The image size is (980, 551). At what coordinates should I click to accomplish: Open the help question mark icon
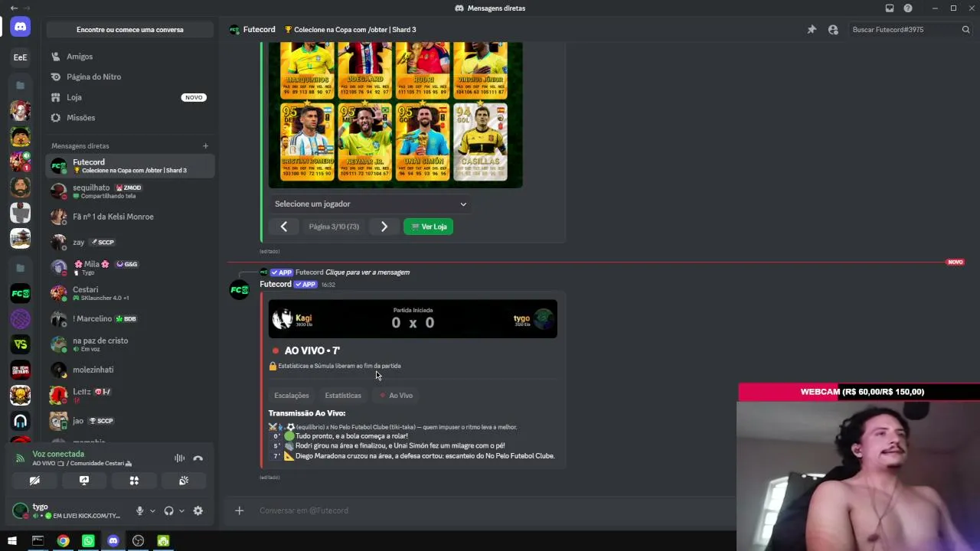pos(908,8)
